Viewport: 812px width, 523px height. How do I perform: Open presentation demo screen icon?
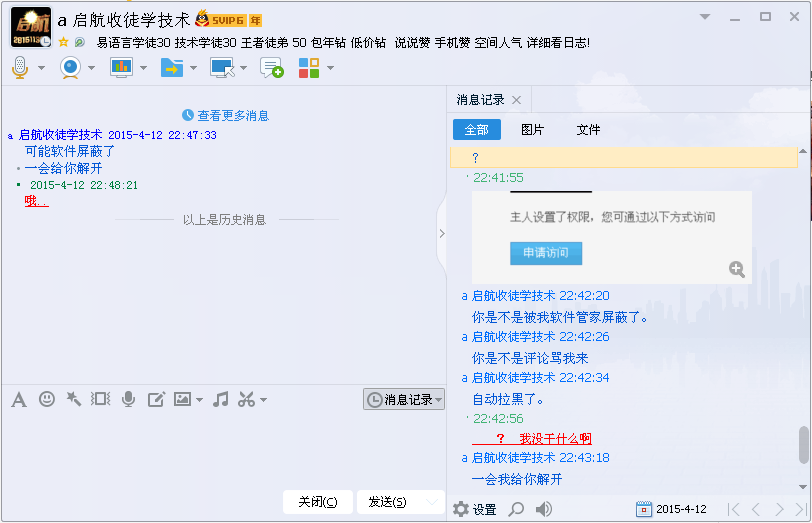coord(121,68)
